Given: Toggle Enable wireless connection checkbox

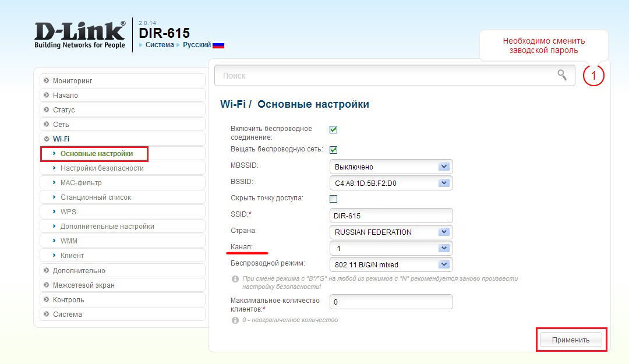Looking at the screenshot, I should pyautogui.click(x=333, y=129).
